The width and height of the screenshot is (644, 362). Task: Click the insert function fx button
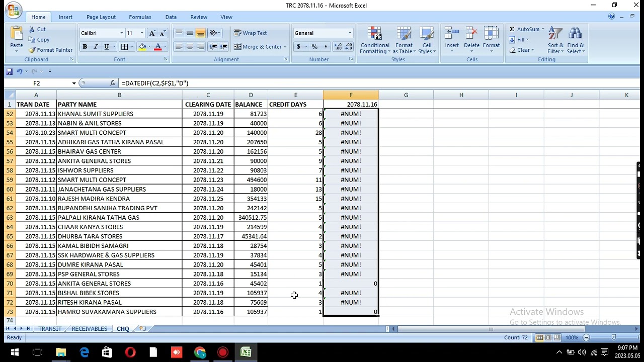[113, 83]
